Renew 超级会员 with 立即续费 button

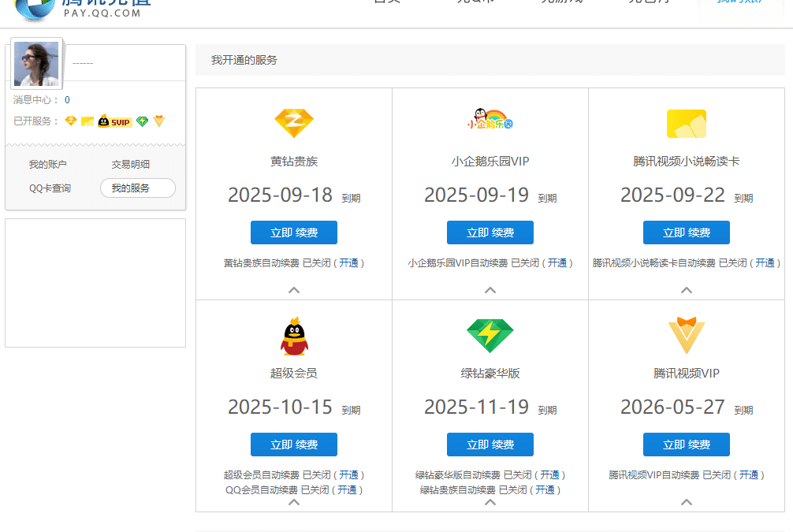[294, 445]
